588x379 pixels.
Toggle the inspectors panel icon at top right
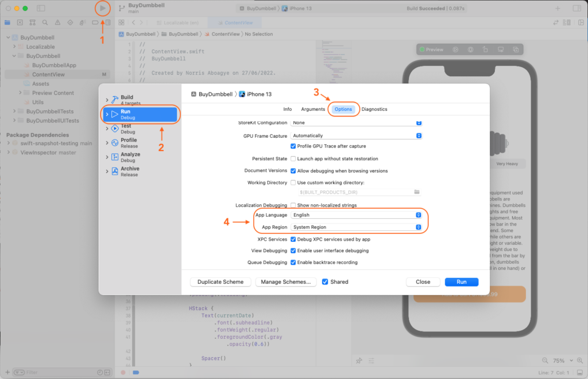pyautogui.click(x=577, y=8)
